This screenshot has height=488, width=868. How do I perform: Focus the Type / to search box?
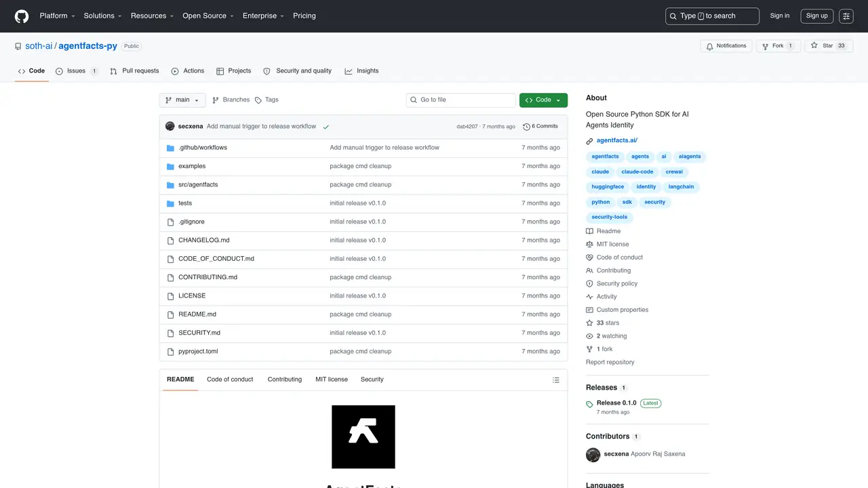pos(712,16)
